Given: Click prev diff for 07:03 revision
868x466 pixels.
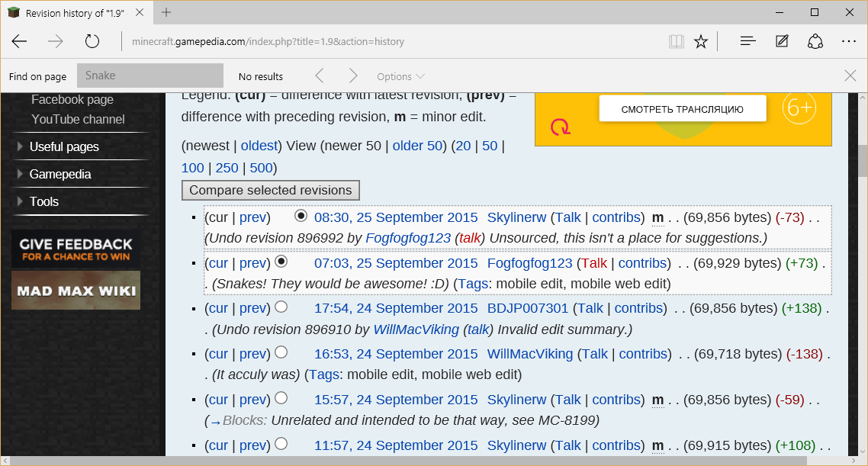Looking at the screenshot, I should click(253, 263).
